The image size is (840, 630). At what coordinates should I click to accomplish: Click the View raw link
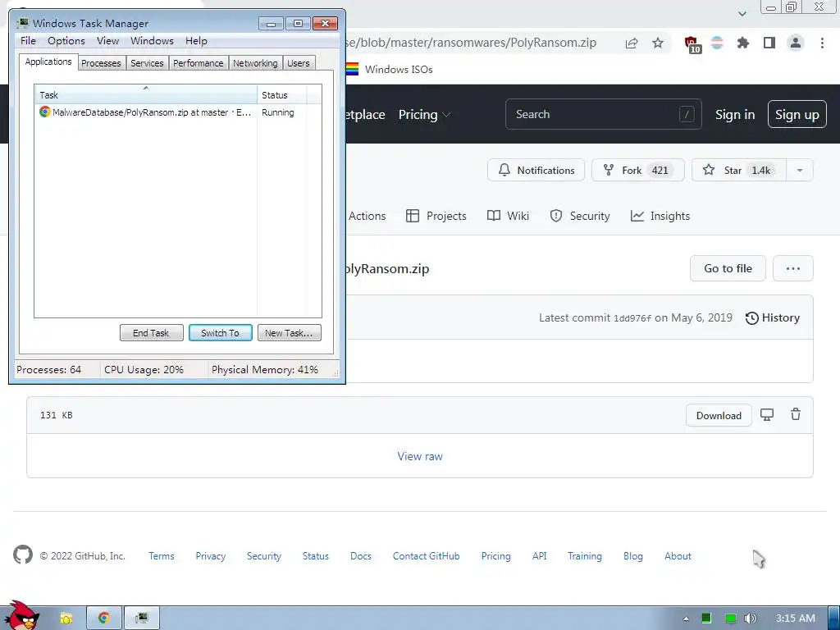point(420,456)
